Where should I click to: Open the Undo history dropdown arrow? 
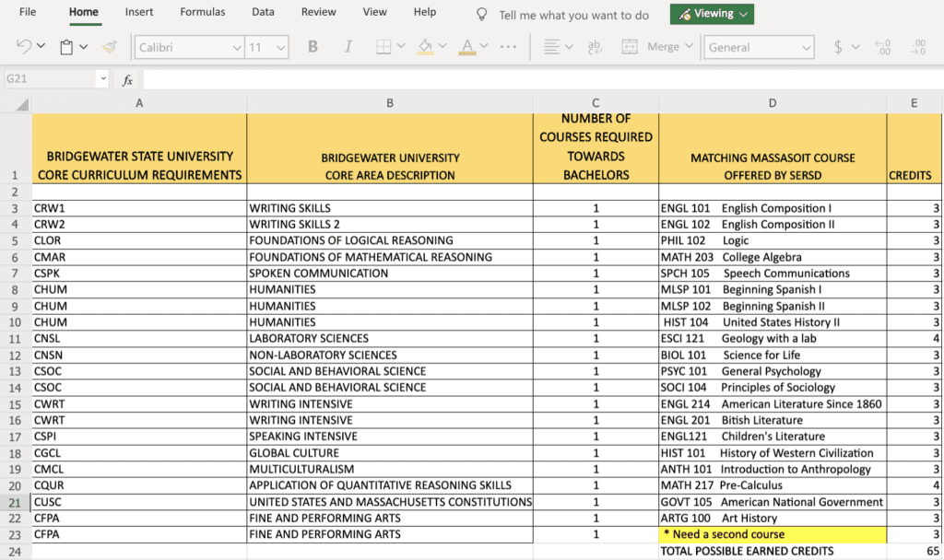(41, 46)
